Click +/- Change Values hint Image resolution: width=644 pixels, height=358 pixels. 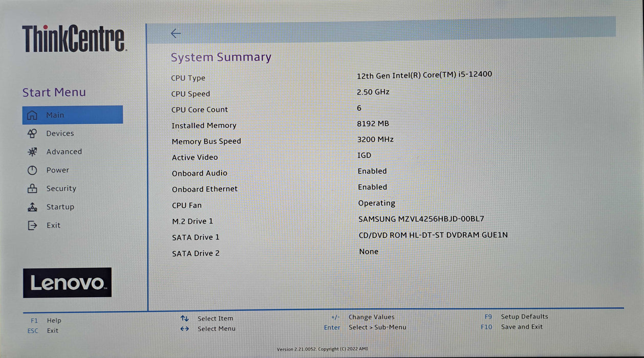click(363, 317)
